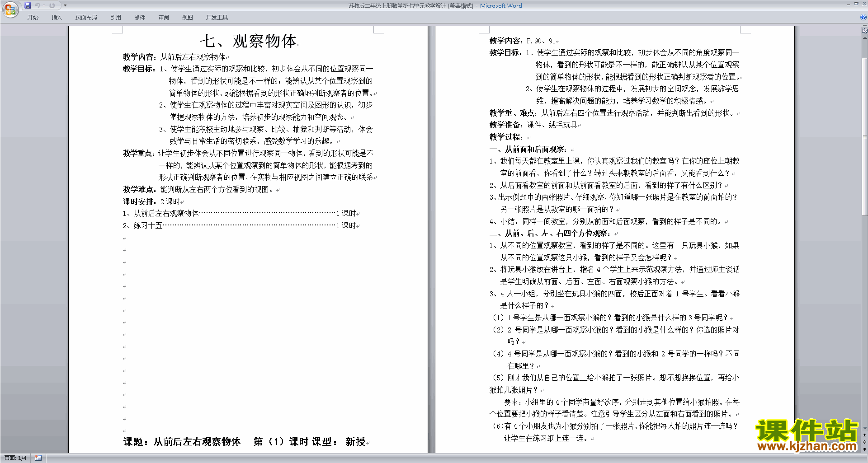This screenshot has width=868, height=463.
Task: Click the line 教学准备：课件、绒毛玩具
Action: 534,125
